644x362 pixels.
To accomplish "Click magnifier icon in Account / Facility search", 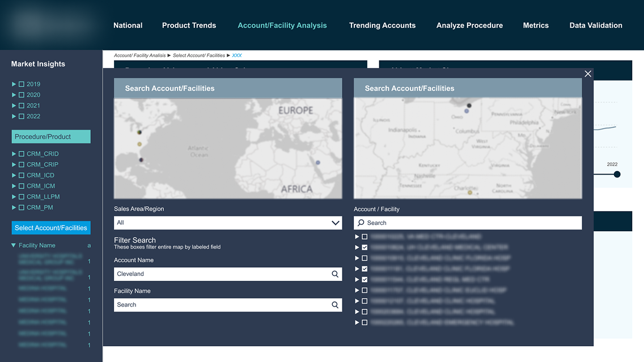I will point(361,223).
